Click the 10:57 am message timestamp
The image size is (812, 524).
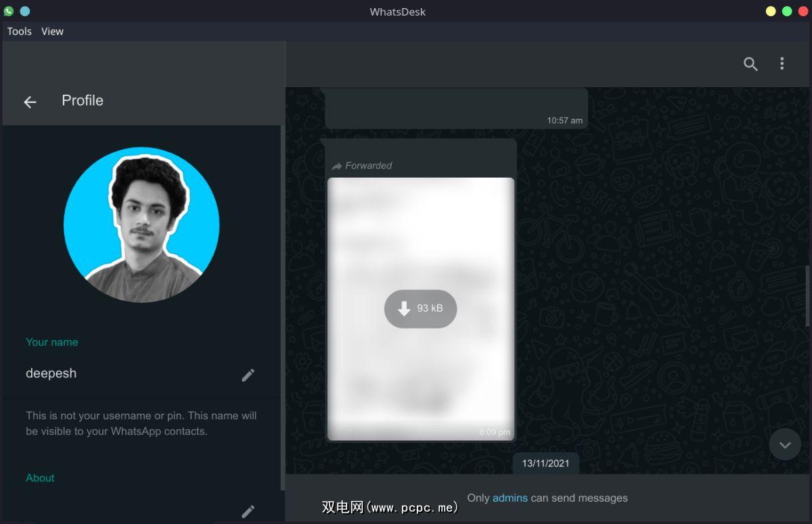564,120
